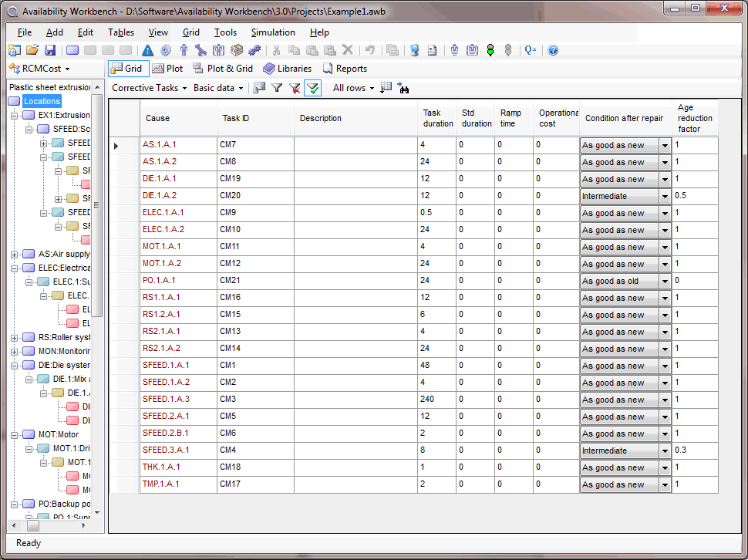748x560 pixels.
Task: Toggle the green checkmark validation button
Action: tap(312, 88)
